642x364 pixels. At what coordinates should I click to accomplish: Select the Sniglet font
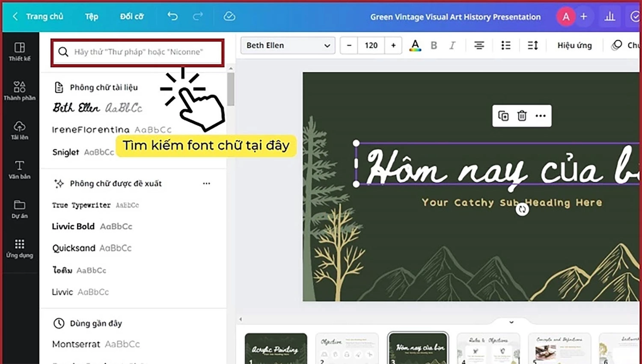point(83,152)
